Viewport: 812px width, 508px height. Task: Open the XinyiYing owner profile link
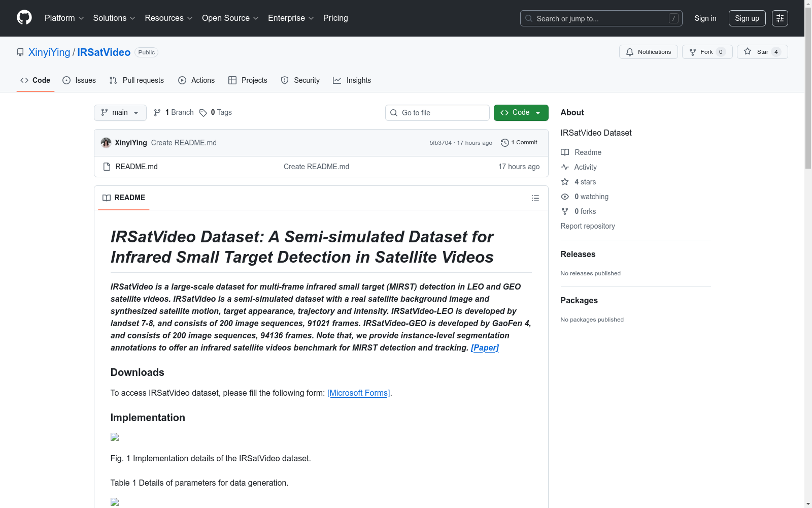(49, 52)
